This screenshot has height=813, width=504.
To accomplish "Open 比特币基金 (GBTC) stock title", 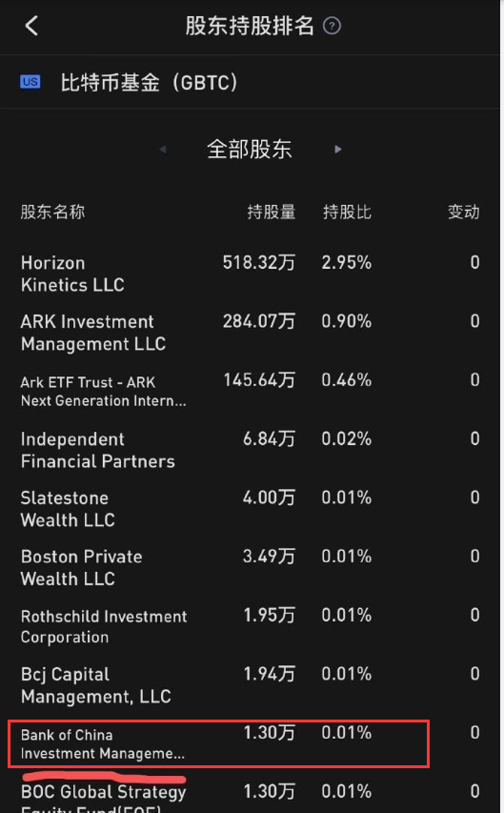I will 149,82.
